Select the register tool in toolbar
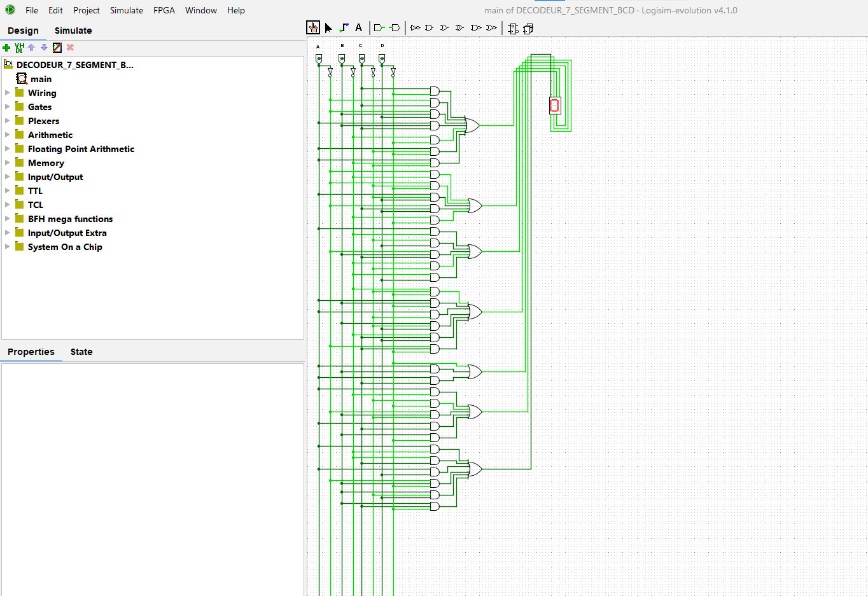This screenshot has height=596, width=868. tap(528, 29)
